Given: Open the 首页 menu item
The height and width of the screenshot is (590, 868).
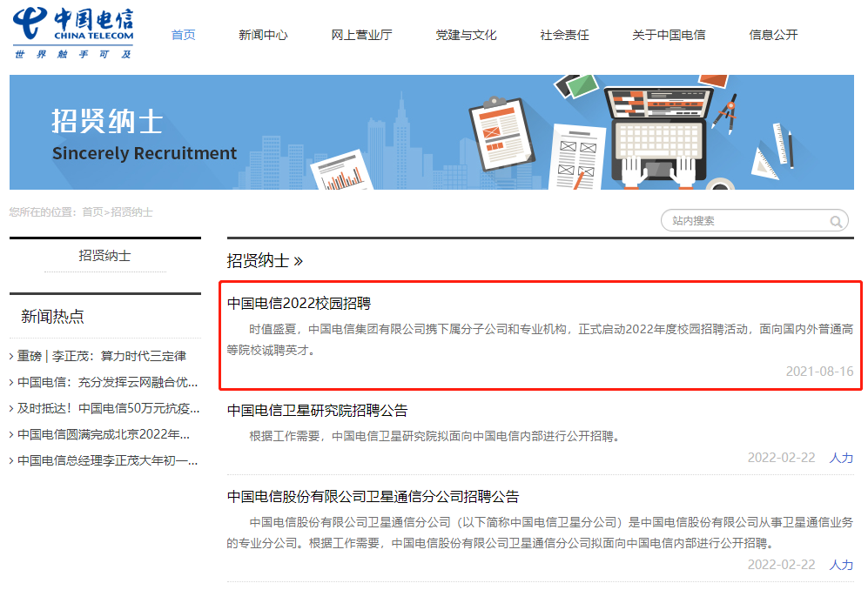Looking at the screenshot, I should [183, 35].
